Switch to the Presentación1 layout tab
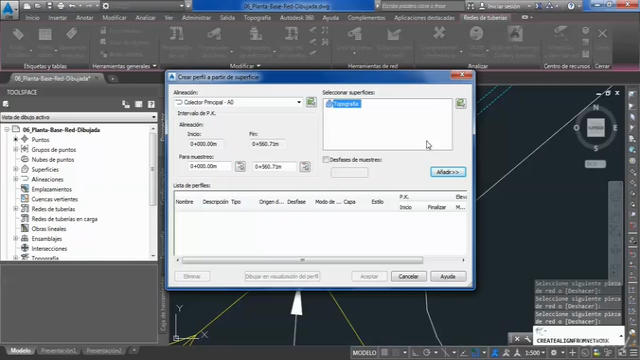Image resolution: width=640 pixels, height=360 pixels. pyautogui.click(x=58, y=351)
